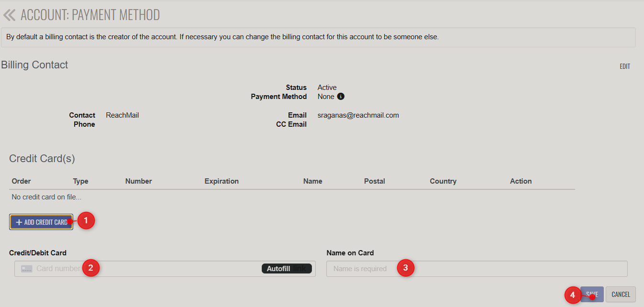
Task: Click the red step 3 marker
Action: pyautogui.click(x=405, y=268)
